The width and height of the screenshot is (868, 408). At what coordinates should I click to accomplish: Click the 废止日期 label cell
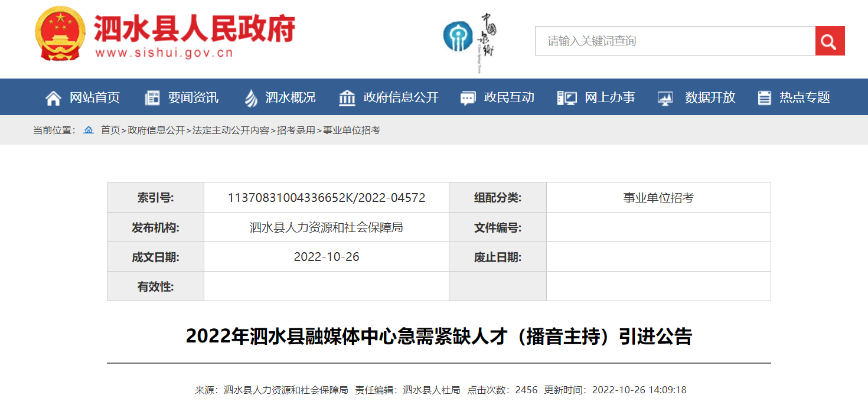(x=498, y=257)
